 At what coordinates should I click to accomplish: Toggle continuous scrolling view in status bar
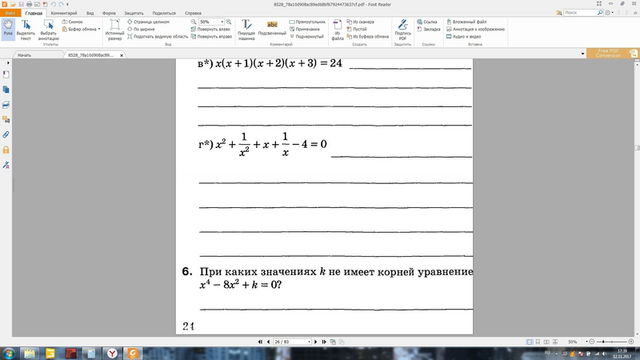click(538, 342)
